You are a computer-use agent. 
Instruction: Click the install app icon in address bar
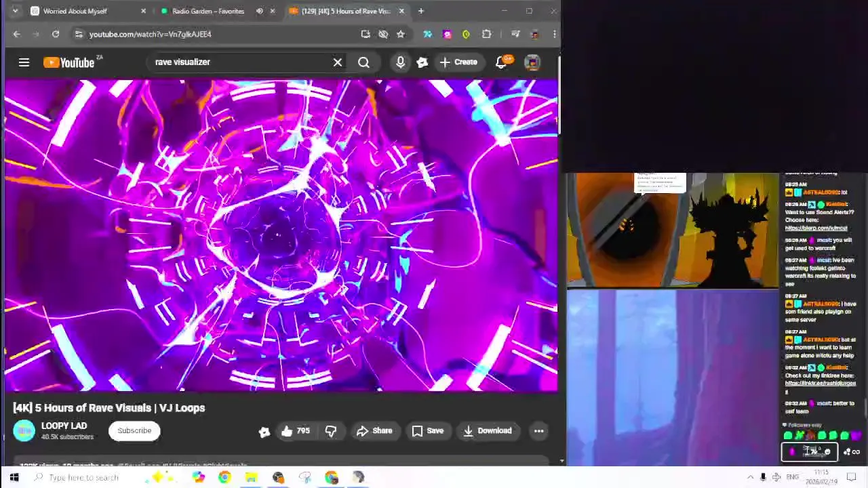(x=366, y=34)
